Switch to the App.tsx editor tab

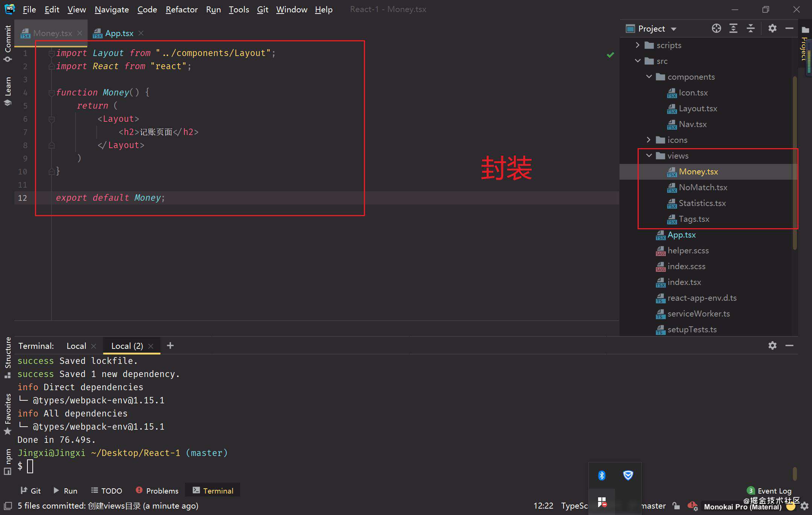[x=119, y=33]
